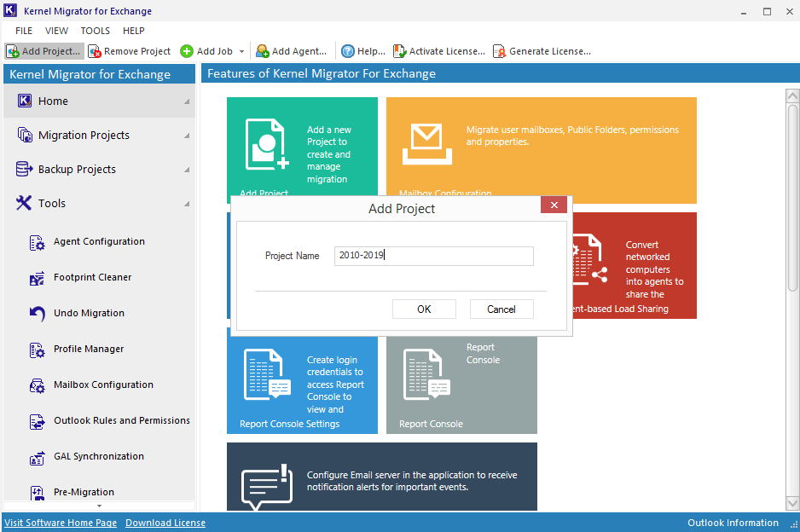Screen dimensions: 800x532
Task: Click the sidebar scroll-down arrow at bottom
Action: pos(100,506)
